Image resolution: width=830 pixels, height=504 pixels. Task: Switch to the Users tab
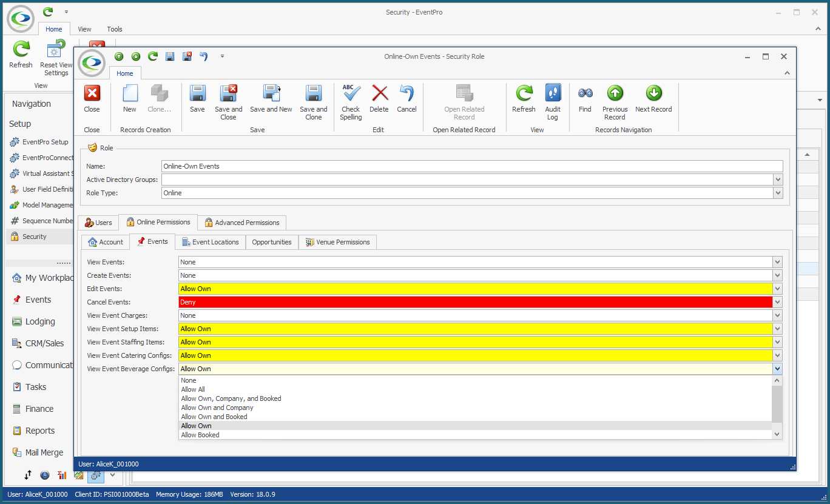click(x=98, y=223)
